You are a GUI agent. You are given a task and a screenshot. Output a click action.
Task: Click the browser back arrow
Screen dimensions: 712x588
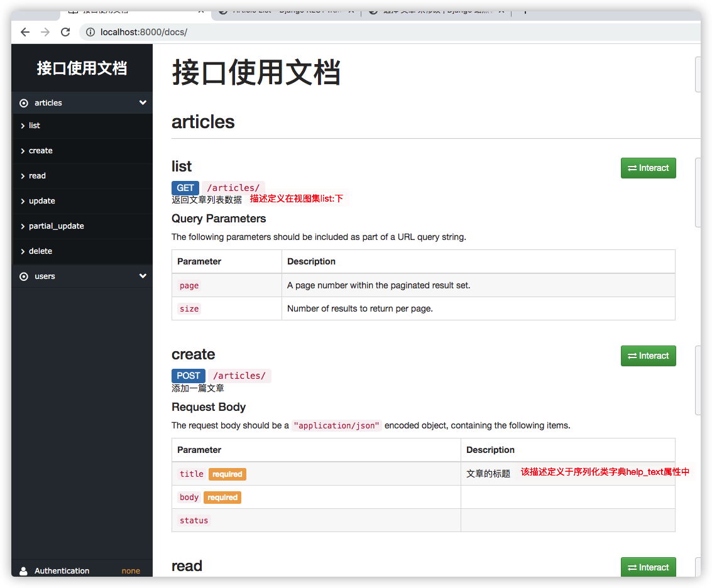coord(25,32)
